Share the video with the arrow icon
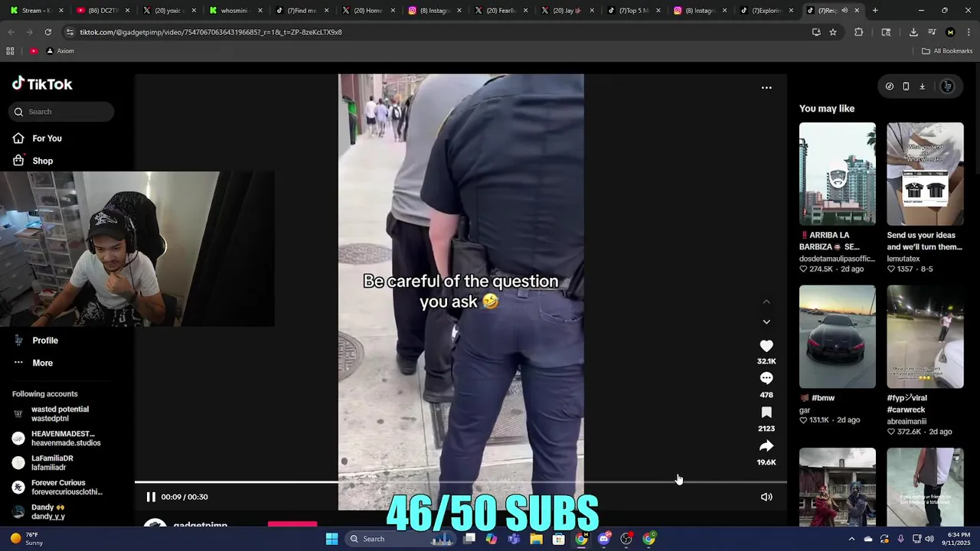 pyautogui.click(x=766, y=446)
